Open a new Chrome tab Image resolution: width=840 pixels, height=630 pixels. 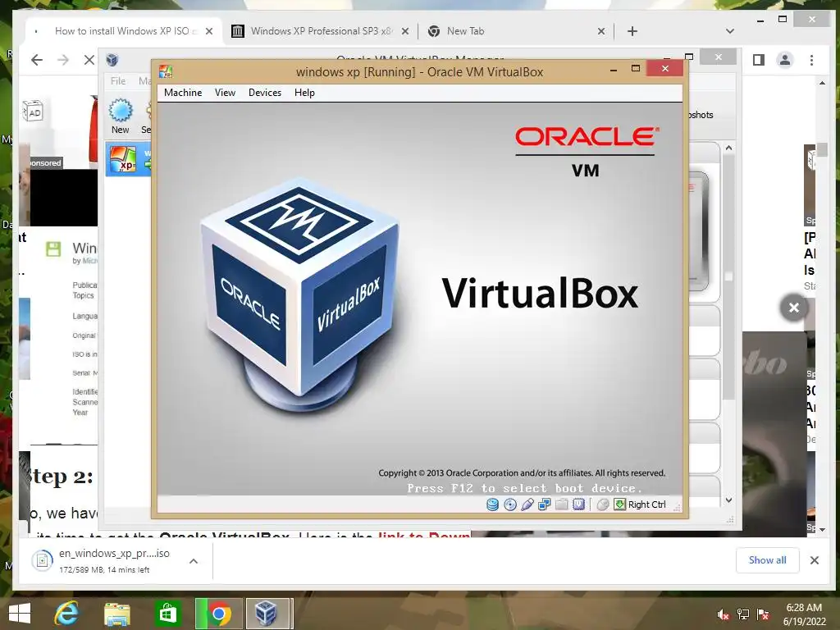(x=632, y=32)
